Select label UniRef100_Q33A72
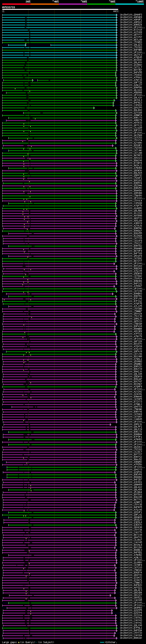Image resolution: width=146 pixels, height=644 pixels. tap(131, 577)
